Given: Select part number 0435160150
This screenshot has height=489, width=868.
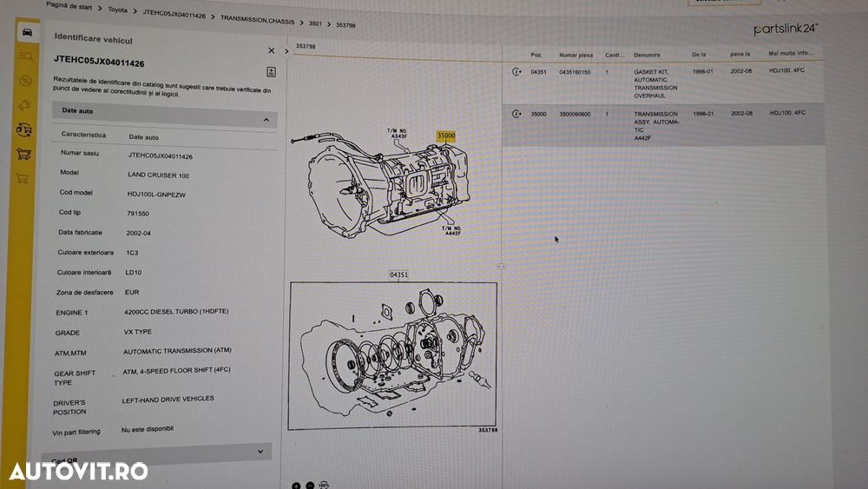Looking at the screenshot, I should coord(575,72).
